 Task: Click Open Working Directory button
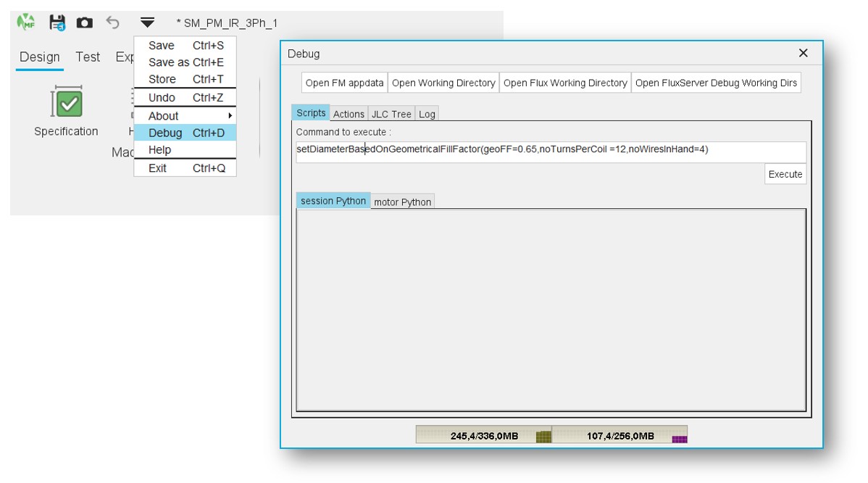point(443,83)
